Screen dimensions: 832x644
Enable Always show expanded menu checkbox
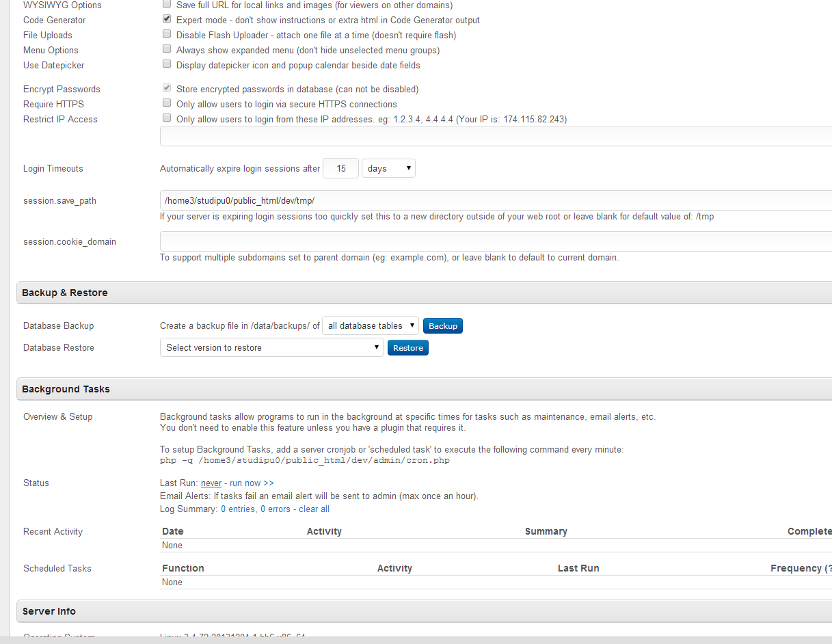tap(167, 49)
